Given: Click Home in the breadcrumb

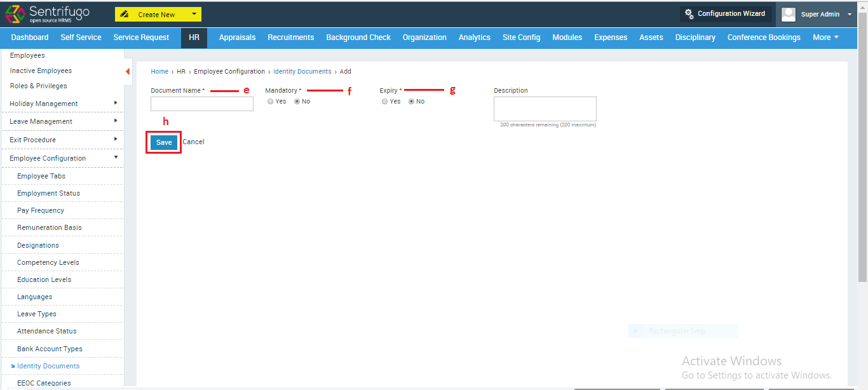Looking at the screenshot, I should point(159,72).
